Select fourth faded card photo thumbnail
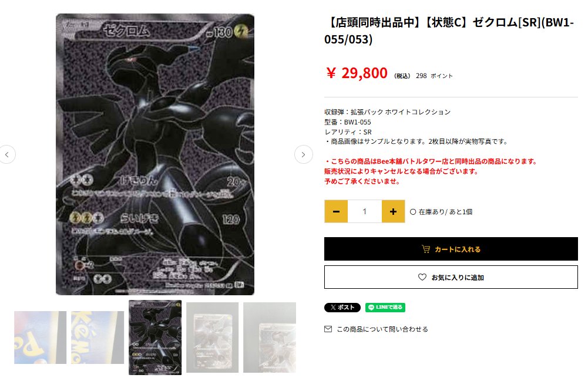This screenshot has width=588, height=388. pyautogui.click(x=212, y=338)
